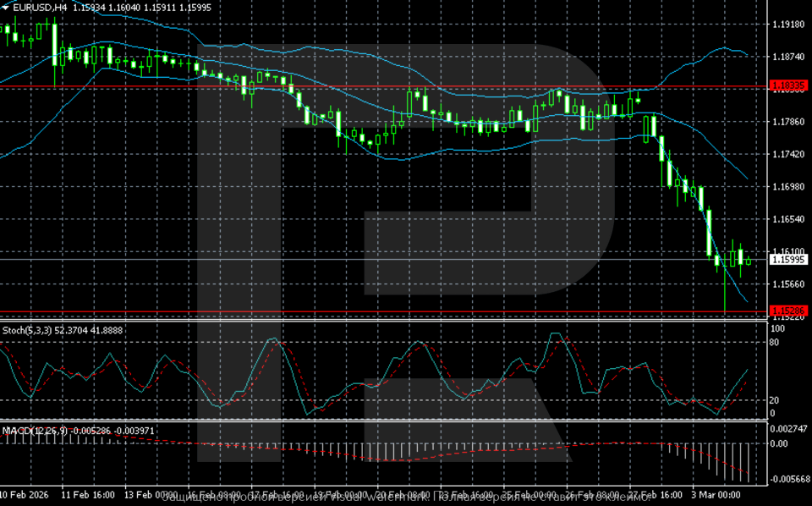Click the MACD 0.002747 scale label
The width and height of the screenshot is (812, 506).
787,430
